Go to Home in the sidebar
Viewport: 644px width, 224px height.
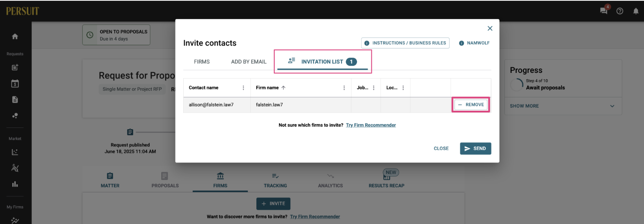coord(15,36)
